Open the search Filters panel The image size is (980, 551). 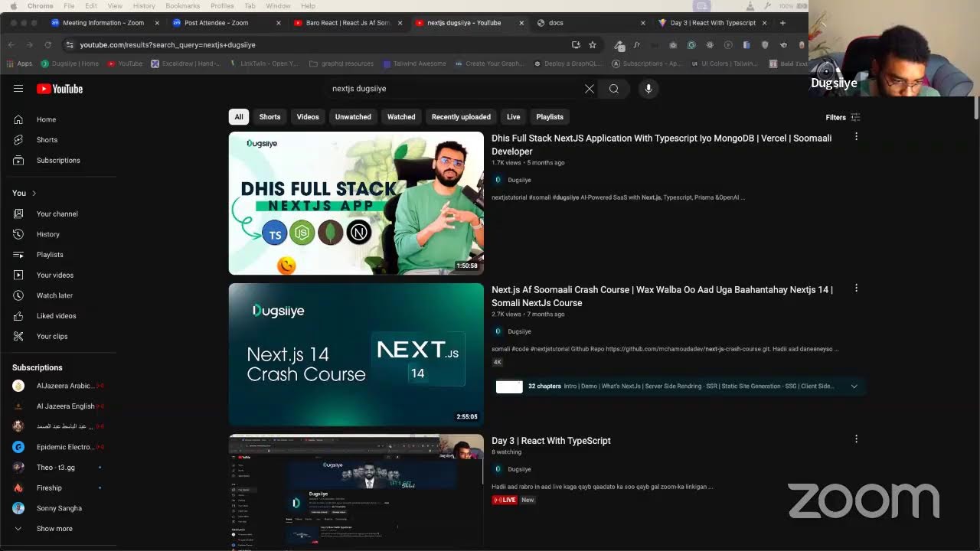tap(843, 117)
